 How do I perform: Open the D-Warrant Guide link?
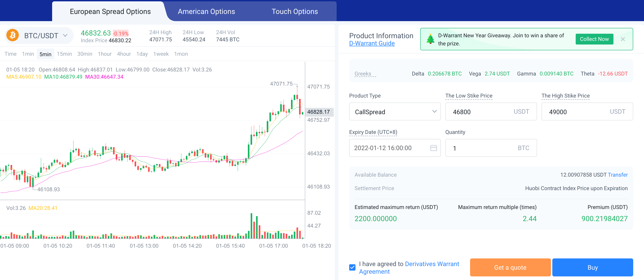[372, 43]
